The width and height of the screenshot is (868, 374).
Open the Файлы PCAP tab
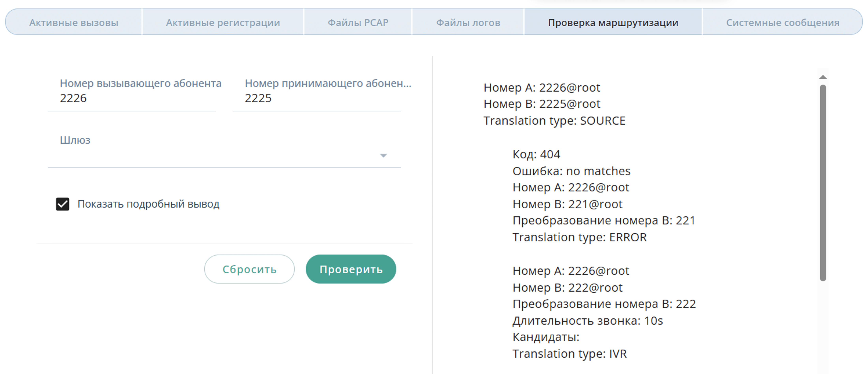pyautogui.click(x=358, y=22)
